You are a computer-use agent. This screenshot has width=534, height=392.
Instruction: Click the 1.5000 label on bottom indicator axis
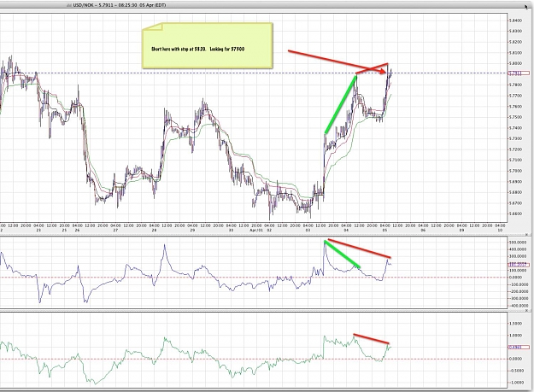(x=516, y=324)
